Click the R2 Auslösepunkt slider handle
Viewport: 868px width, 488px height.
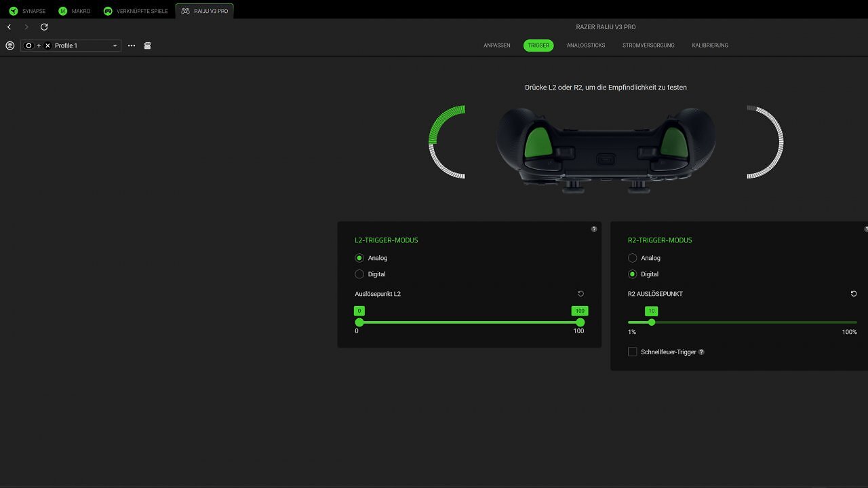652,322
